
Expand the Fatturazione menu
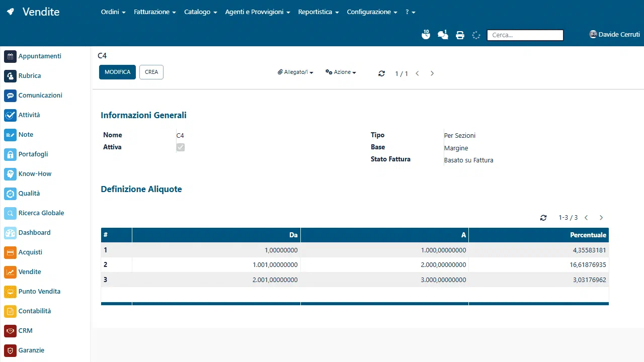(x=155, y=12)
